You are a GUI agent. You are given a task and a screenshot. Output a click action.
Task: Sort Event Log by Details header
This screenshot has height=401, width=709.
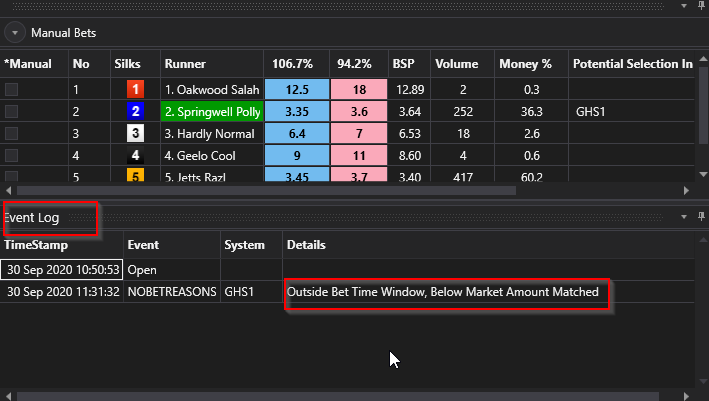click(x=488, y=245)
